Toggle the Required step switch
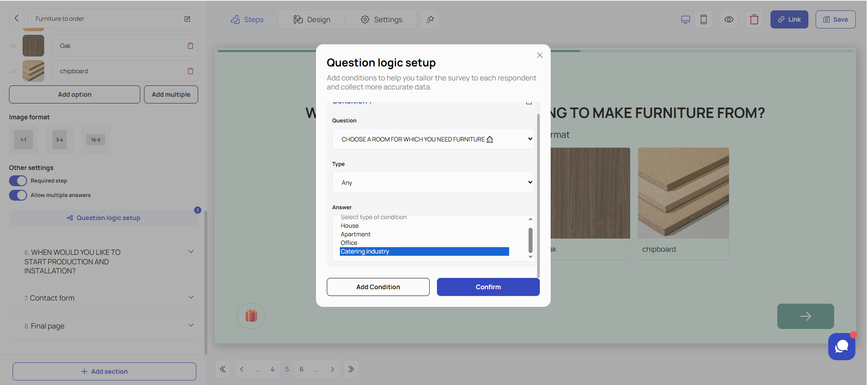The image size is (868, 385). click(18, 181)
